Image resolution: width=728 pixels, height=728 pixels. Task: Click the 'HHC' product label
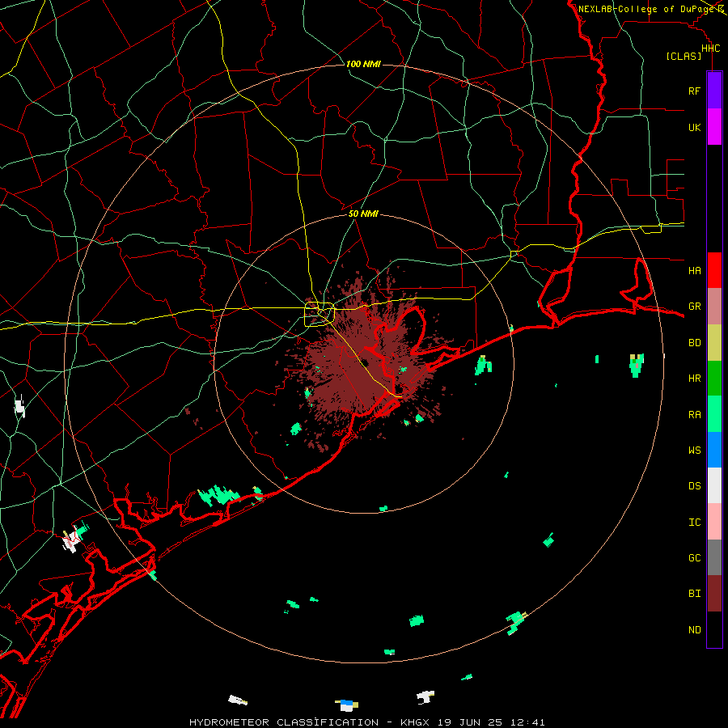coord(711,49)
